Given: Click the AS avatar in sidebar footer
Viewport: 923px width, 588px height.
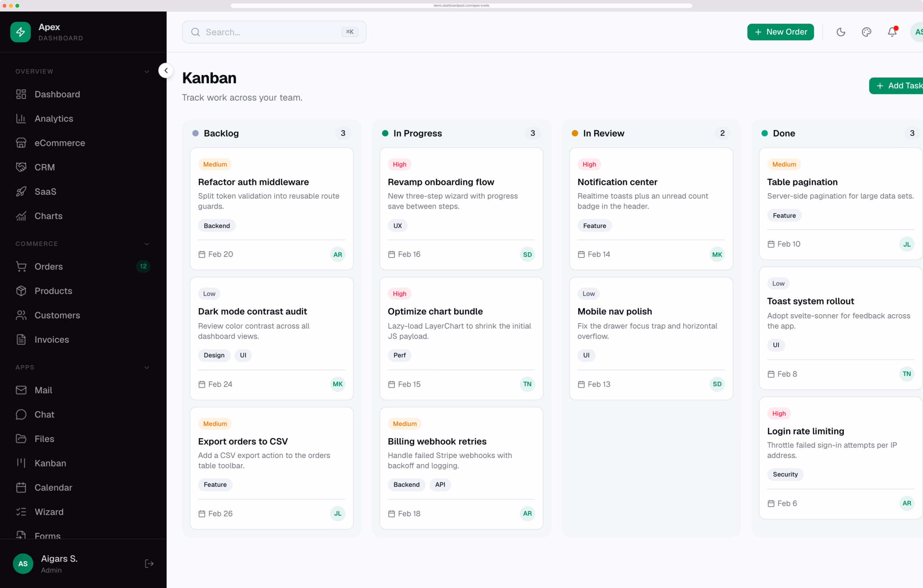Looking at the screenshot, I should [23, 563].
